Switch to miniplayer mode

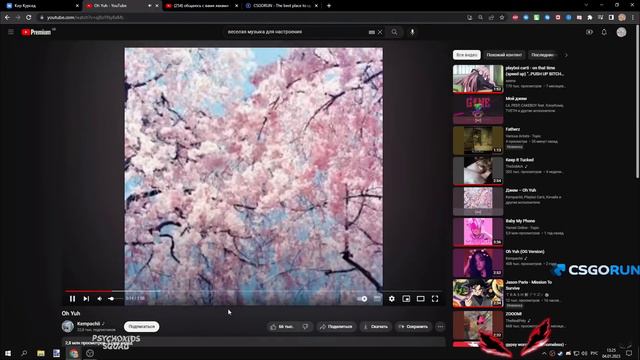(x=406, y=299)
